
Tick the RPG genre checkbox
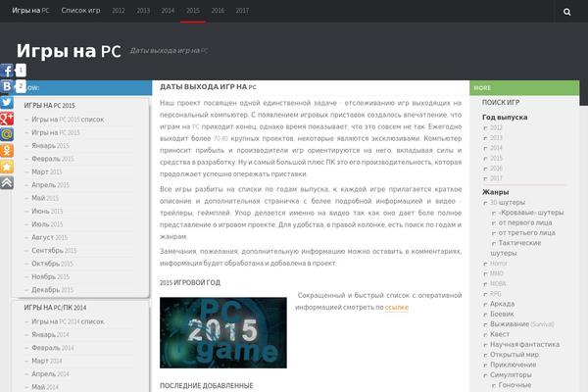485,294
